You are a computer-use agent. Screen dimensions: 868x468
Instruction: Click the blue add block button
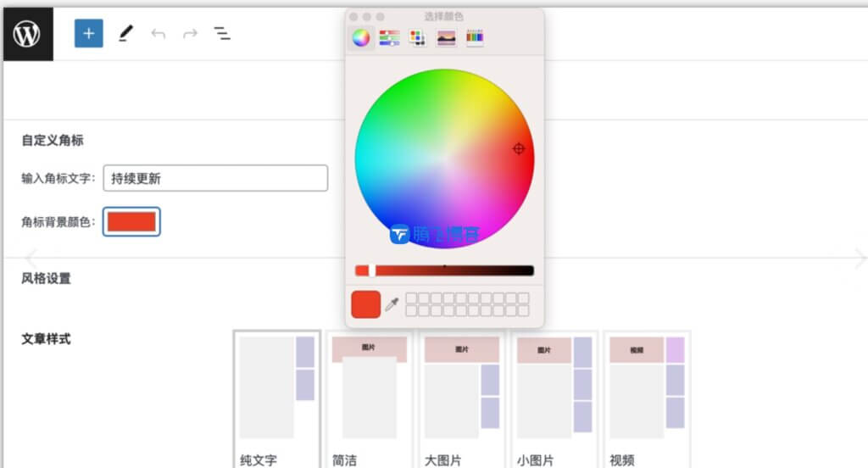point(88,33)
